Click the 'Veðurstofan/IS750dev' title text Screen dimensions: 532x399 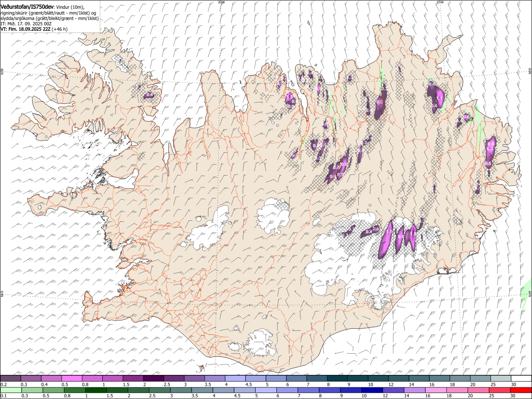[27, 7]
